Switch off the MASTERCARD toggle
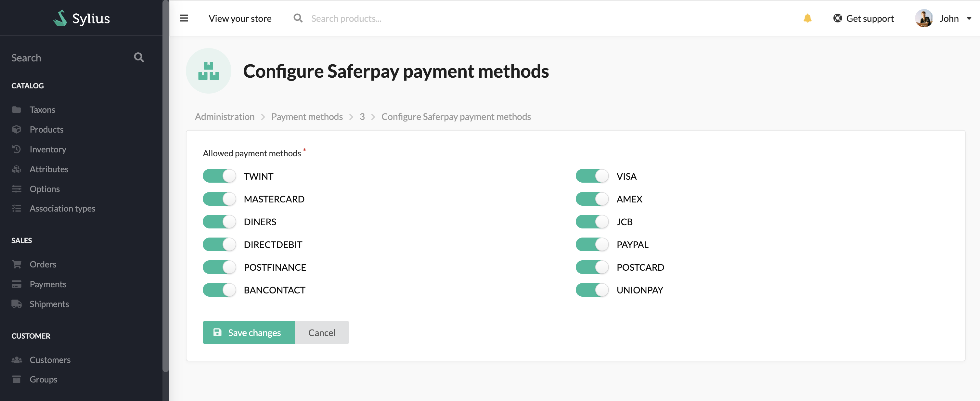980x401 pixels. 219,199
